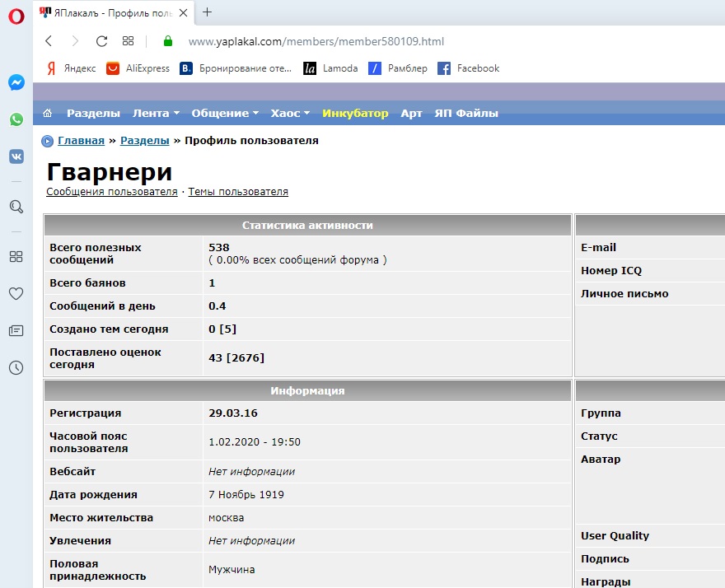Open personal news icon in sidebar
The image size is (725, 588).
point(16,330)
